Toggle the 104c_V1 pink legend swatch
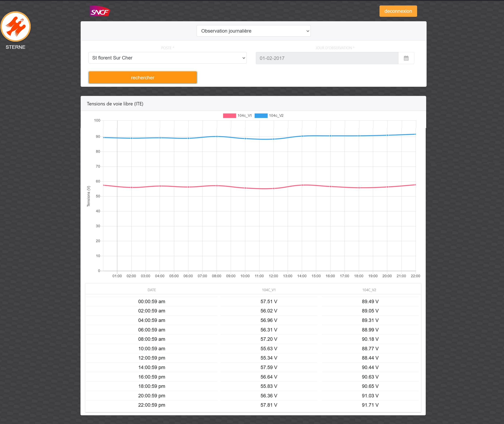This screenshot has width=504, height=424. (x=229, y=116)
